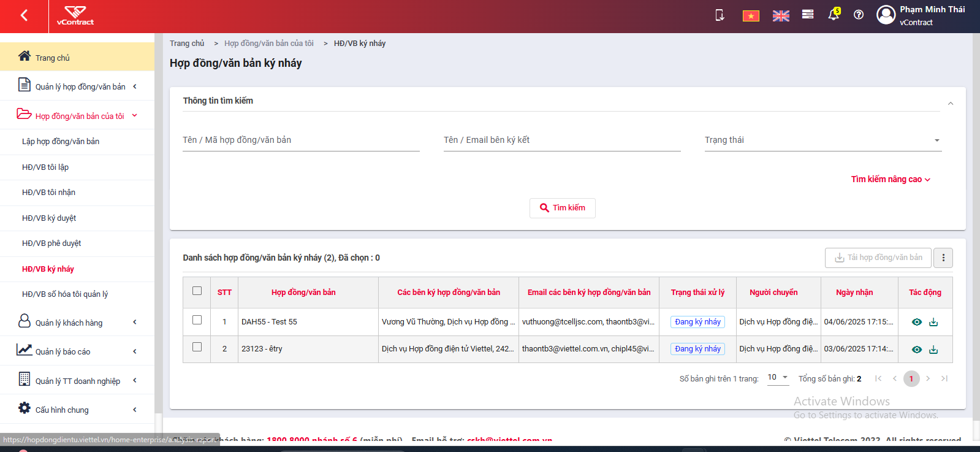The image size is (980, 452).
Task: Collapse Hợp đồng/văn bản của tôi menu
Action: pyautogui.click(x=77, y=115)
